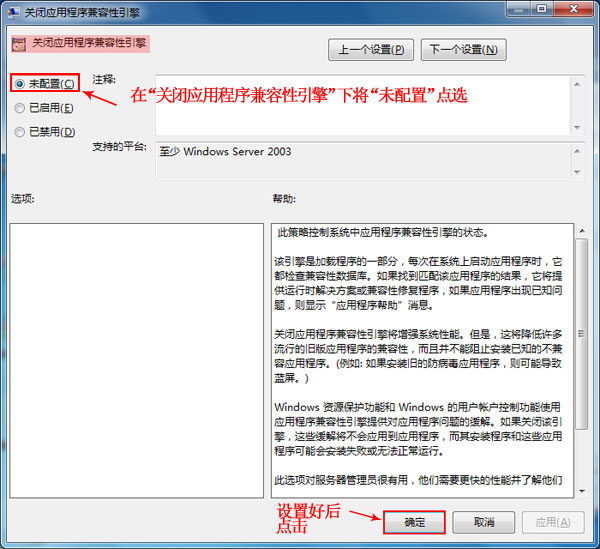Click the 支持的平台 box scroll up arrow
The height and width of the screenshot is (549, 600).
[577, 151]
